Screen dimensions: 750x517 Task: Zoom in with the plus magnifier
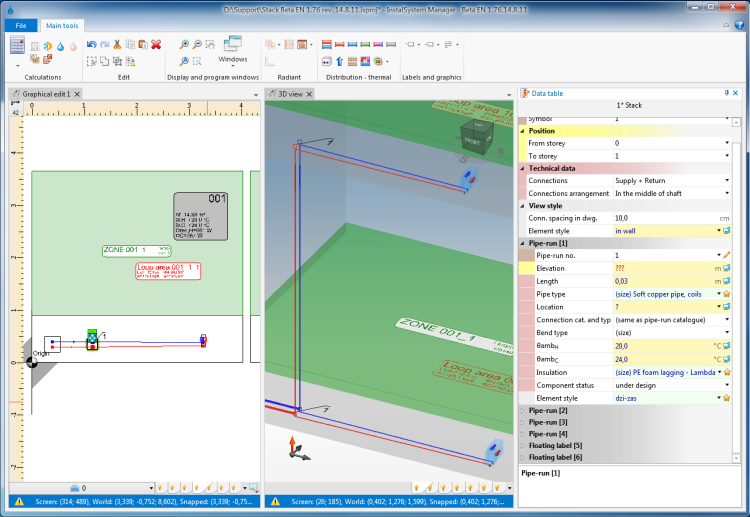pyautogui.click(x=184, y=44)
